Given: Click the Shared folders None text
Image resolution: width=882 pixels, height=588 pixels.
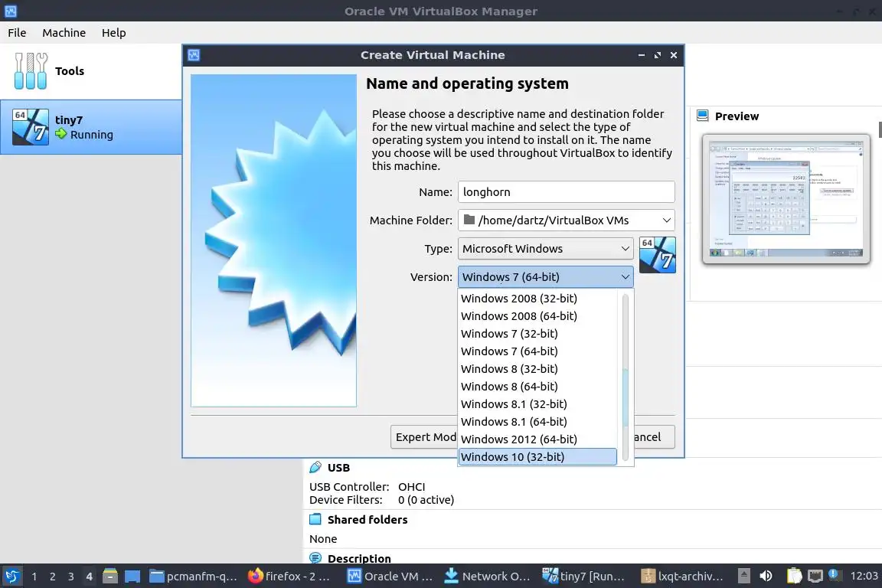Looking at the screenshot, I should 323,539.
